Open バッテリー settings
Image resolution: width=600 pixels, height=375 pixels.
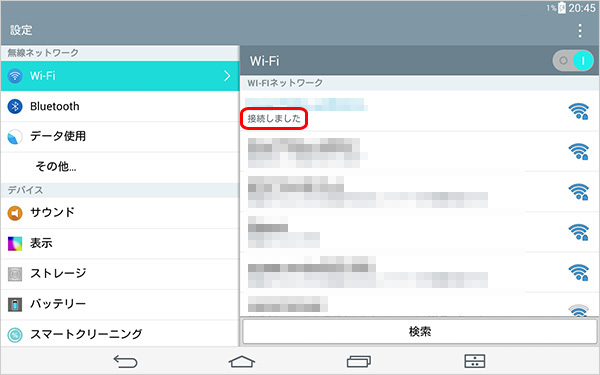[x=120, y=304]
